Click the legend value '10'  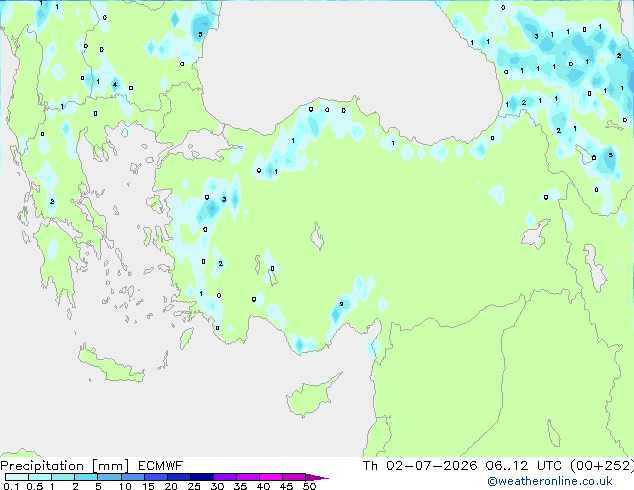tap(125, 486)
